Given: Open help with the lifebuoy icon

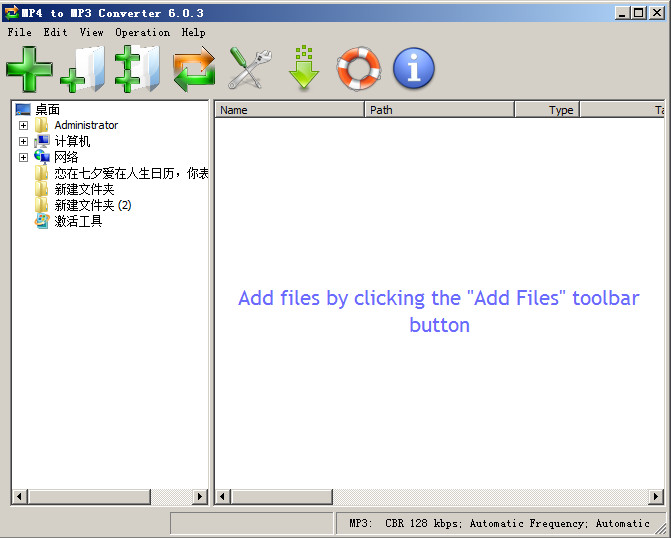Looking at the screenshot, I should point(359,68).
